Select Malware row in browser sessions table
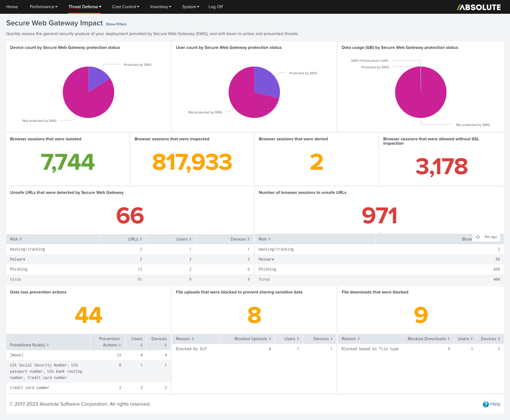The height and width of the screenshot is (420, 510). pos(379,259)
